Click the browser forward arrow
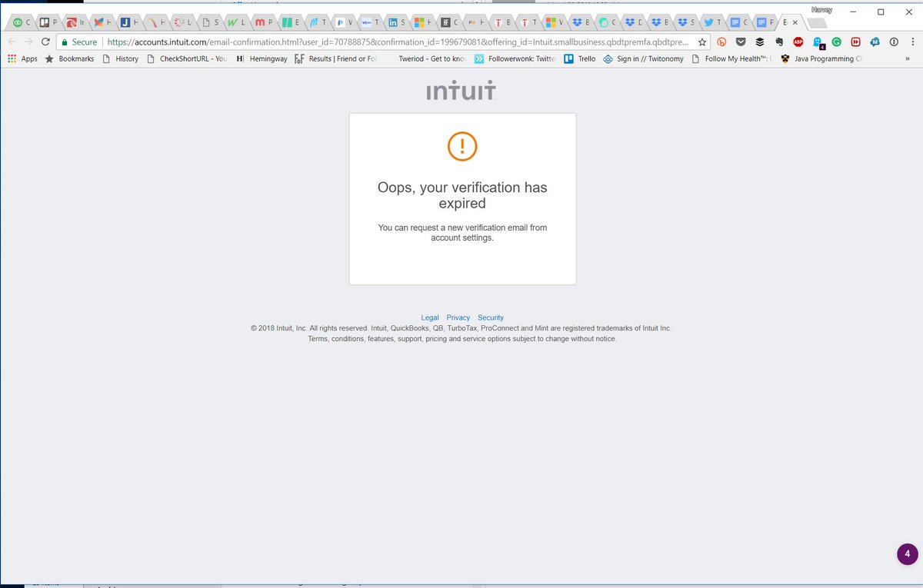The width and height of the screenshot is (923, 588). pos(28,42)
